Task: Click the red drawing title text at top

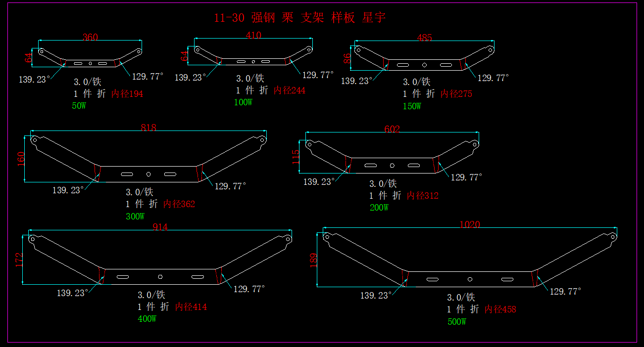Action: point(299,18)
